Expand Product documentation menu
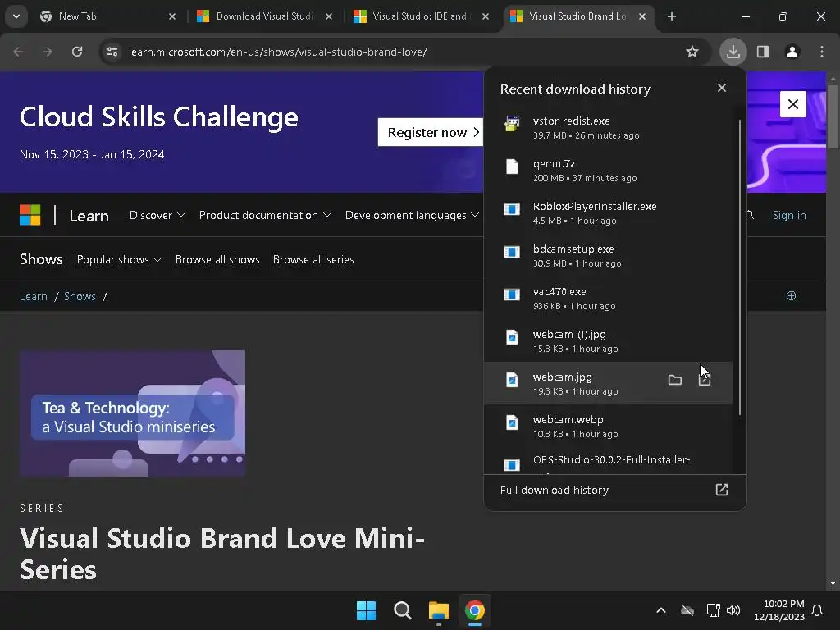This screenshot has width=840, height=630. (x=265, y=216)
